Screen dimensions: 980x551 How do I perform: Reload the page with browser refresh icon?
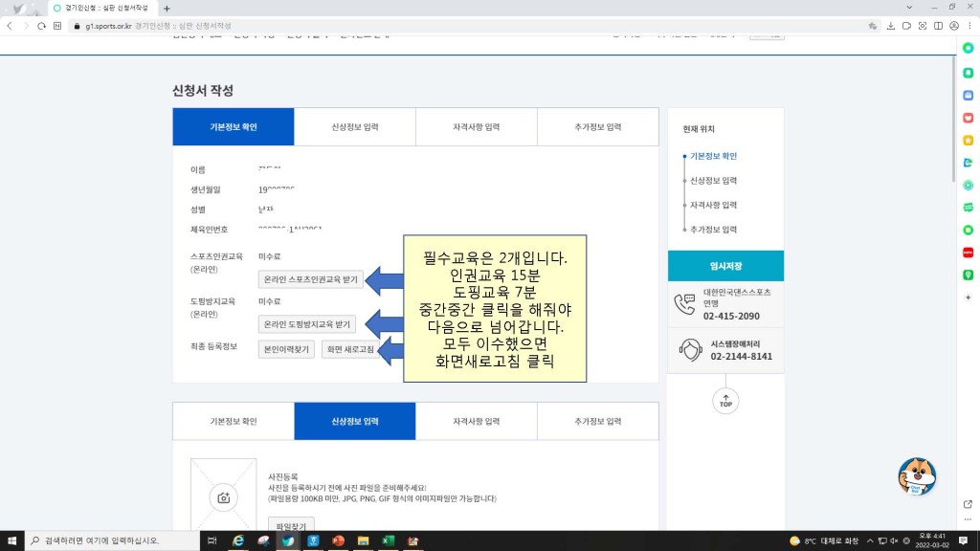coord(42,26)
